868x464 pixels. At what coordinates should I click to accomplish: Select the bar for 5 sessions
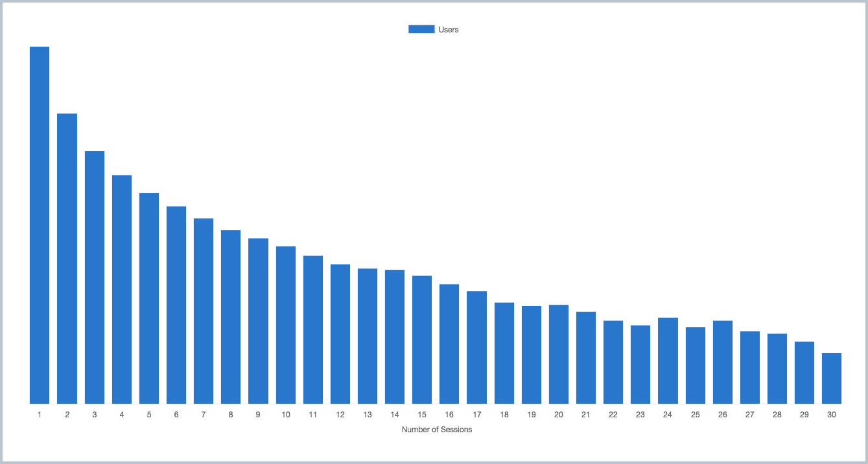coord(149,299)
